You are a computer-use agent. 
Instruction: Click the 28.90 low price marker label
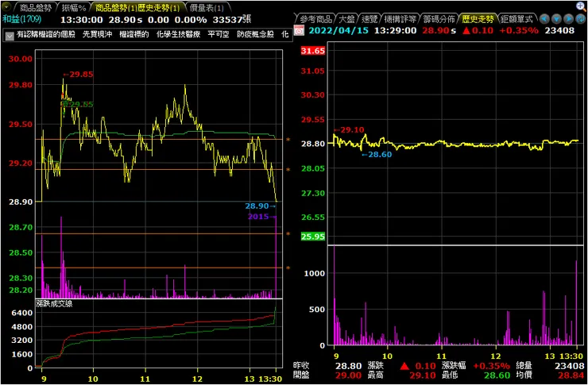pyautogui.click(x=261, y=206)
